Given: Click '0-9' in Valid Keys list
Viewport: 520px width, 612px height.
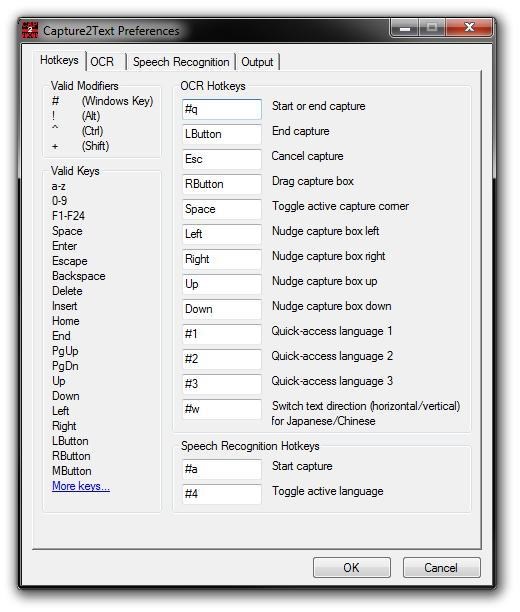Looking at the screenshot, I should tap(59, 201).
